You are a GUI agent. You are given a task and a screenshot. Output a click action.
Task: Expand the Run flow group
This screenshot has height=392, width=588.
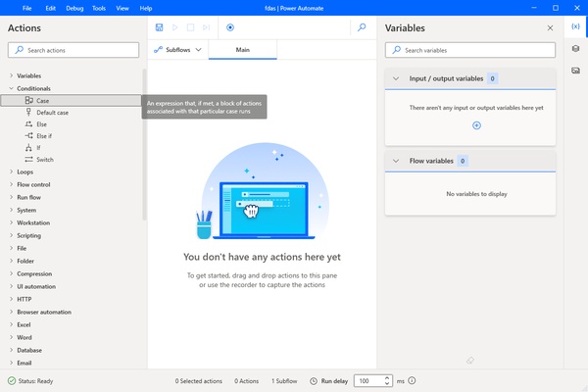point(11,197)
